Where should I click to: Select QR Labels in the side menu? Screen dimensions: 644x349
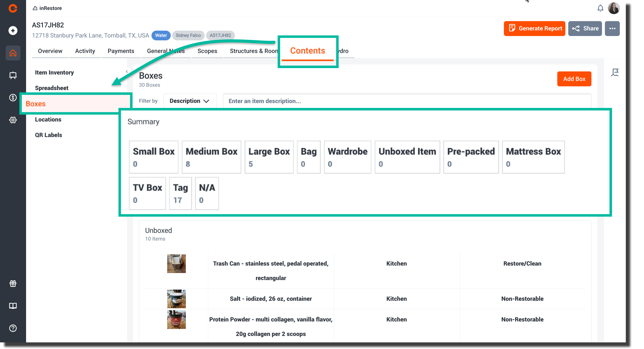click(48, 135)
